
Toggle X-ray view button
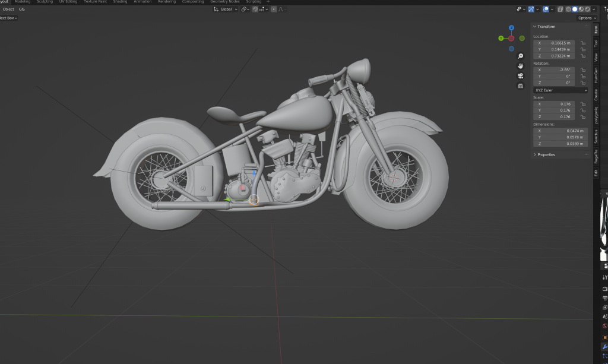(x=560, y=10)
